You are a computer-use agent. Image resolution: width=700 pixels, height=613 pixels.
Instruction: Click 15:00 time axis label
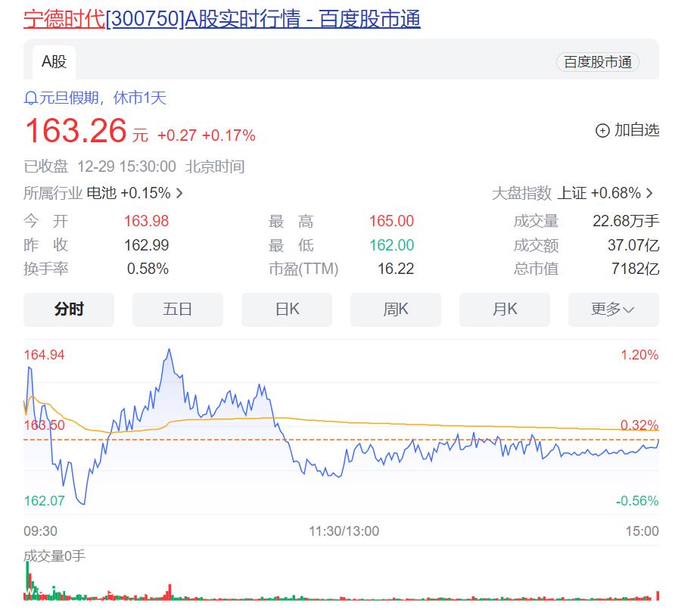coord(642,531)
